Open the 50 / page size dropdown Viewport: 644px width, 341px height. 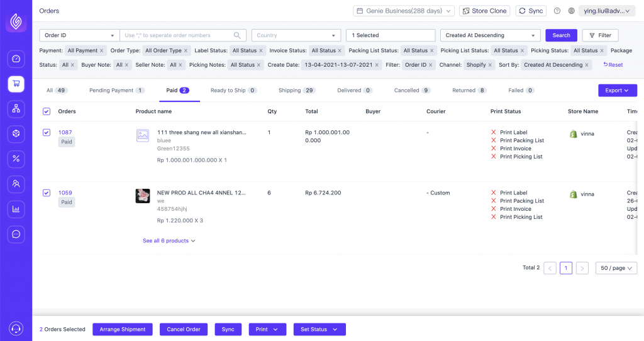616,268
